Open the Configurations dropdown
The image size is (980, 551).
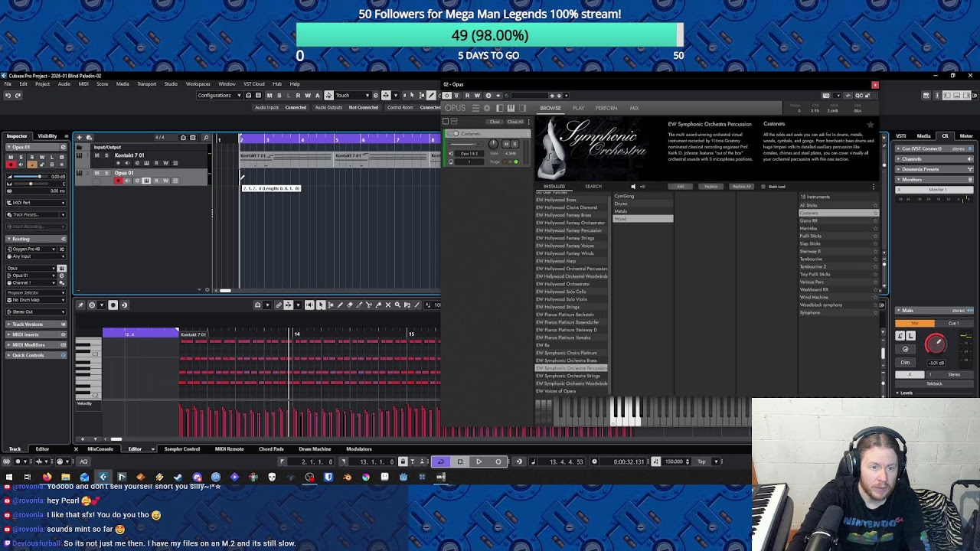point(218,96)
